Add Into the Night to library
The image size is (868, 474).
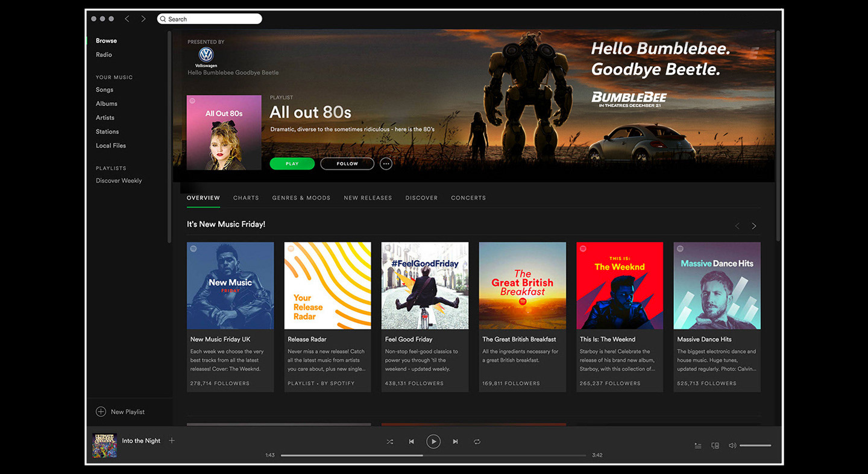[x=172, y=441]
